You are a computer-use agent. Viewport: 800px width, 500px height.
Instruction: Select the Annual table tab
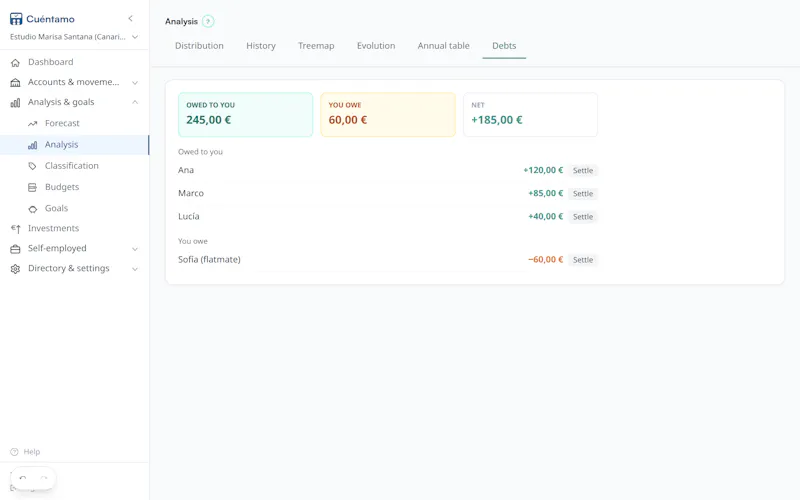443,46
